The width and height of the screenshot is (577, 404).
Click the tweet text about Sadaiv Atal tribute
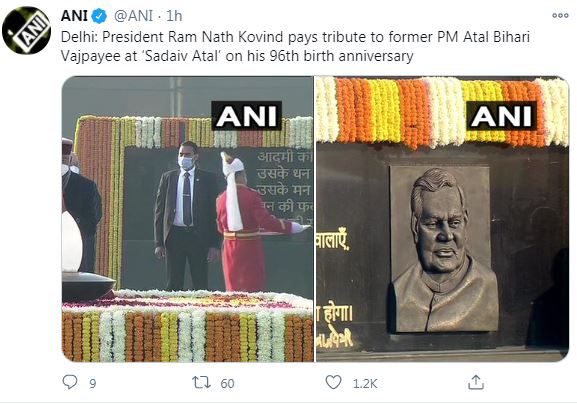click(295, 46)
